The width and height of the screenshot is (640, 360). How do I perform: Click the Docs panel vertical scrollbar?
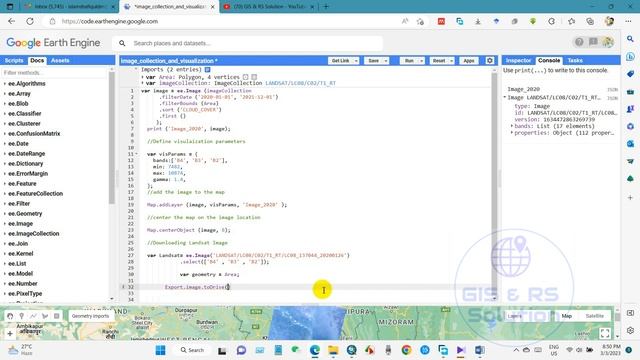pyautogui.click(x=112, y=139)
